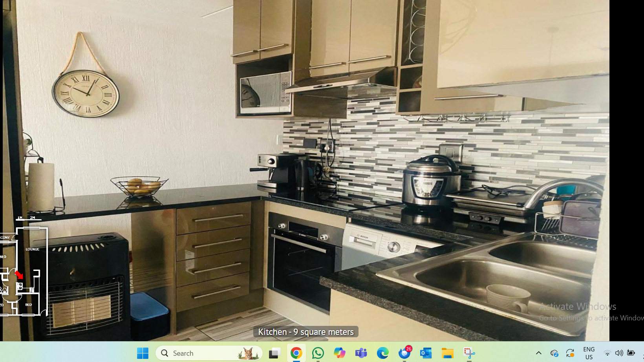Open the Windows Start menu
The image size is (644, 362).
[143, 353]
